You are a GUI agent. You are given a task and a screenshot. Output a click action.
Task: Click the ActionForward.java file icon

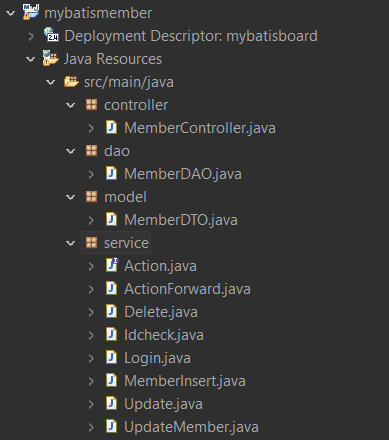click(111, 288)
